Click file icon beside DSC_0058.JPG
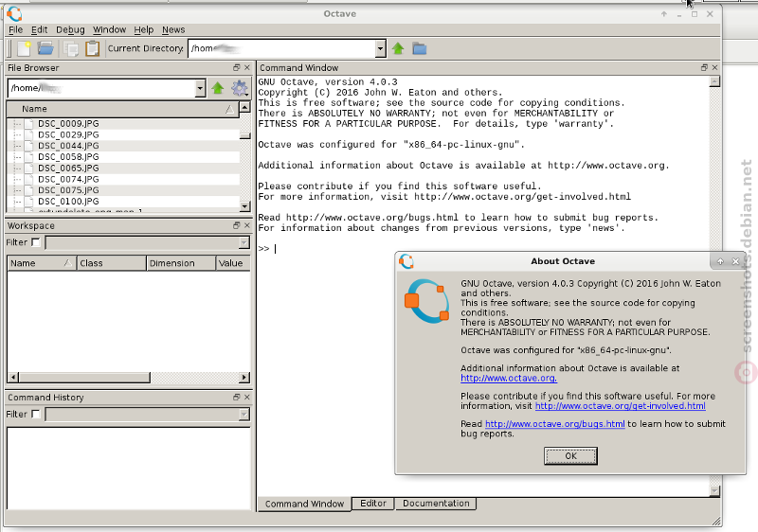This screenshot has width=758, height=532. 29,157
